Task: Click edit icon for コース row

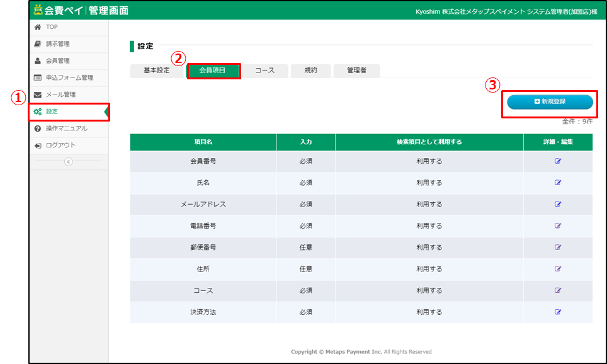Action: tap(557, 290)
